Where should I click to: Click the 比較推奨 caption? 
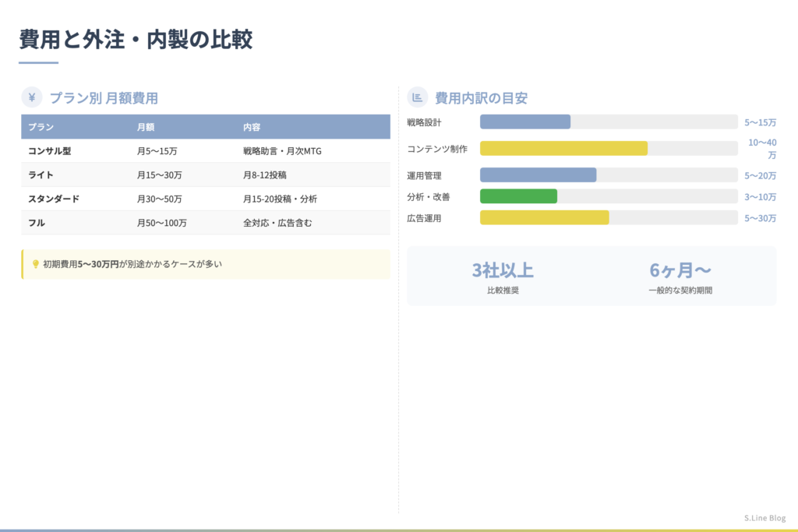[503, 291]
